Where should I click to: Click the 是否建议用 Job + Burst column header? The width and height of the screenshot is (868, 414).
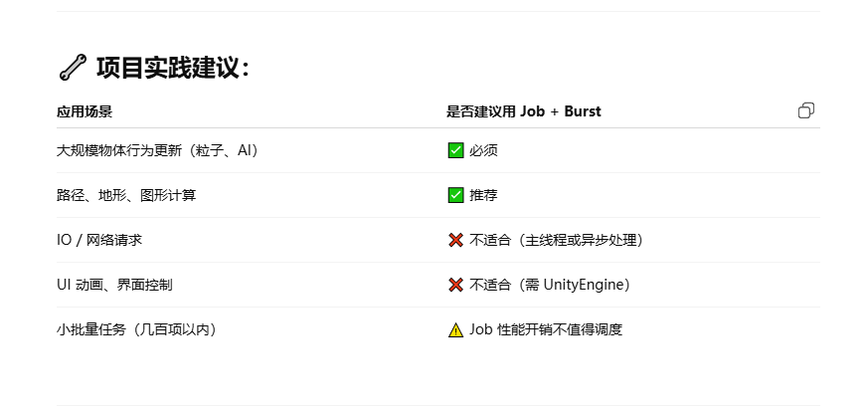524,111
